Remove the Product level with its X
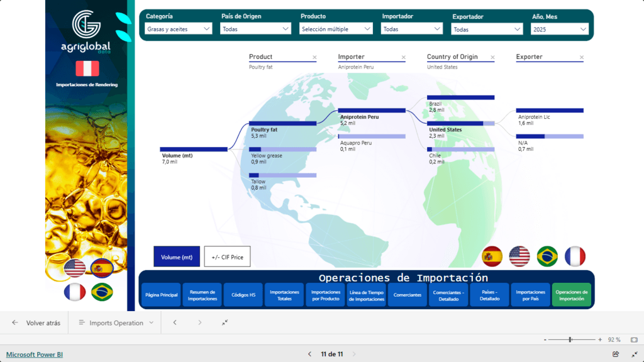644x362 pixels. (314, 57)
